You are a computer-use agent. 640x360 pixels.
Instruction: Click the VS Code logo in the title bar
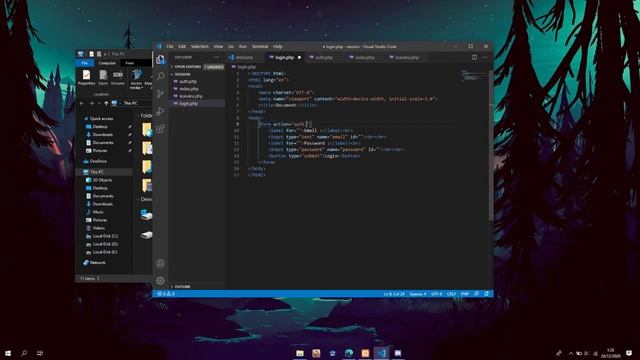159,47
